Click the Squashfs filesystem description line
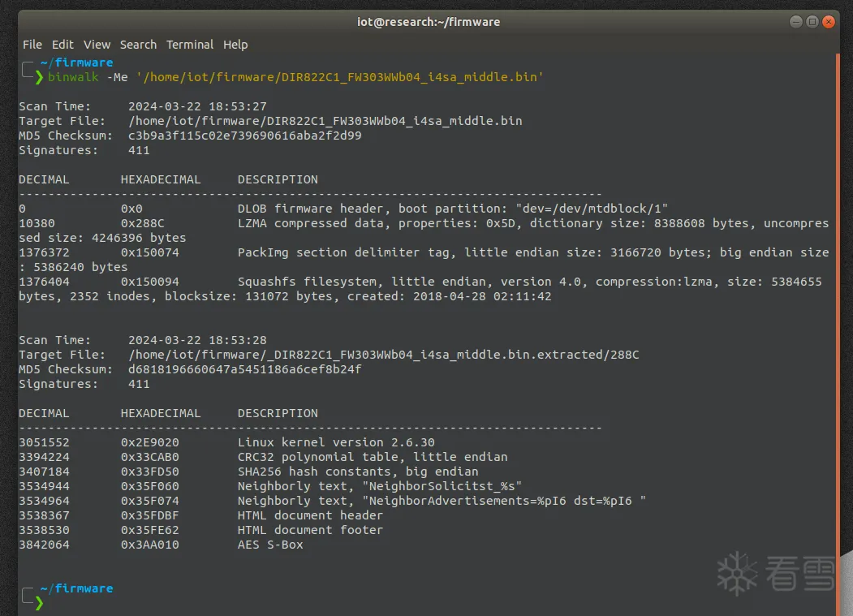 tap(529, 282)
